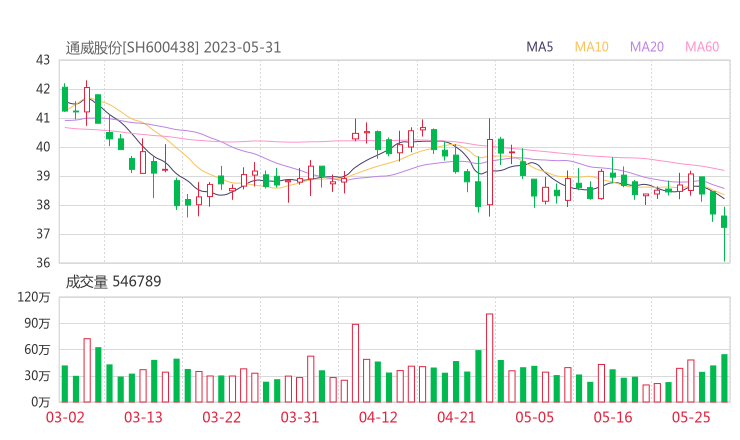Click the 42 price axis label
Viewport: 740px width, 440px height.
click(x=42, y=89)
